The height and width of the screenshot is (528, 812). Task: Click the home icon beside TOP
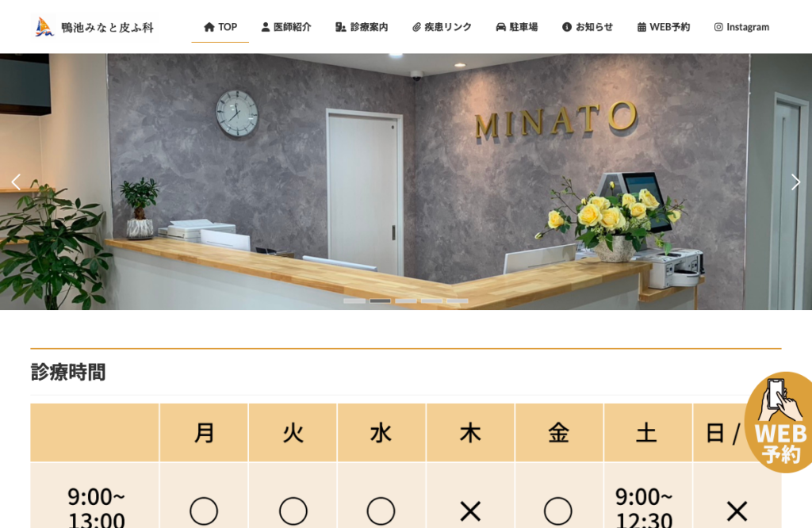coord(209,27)
